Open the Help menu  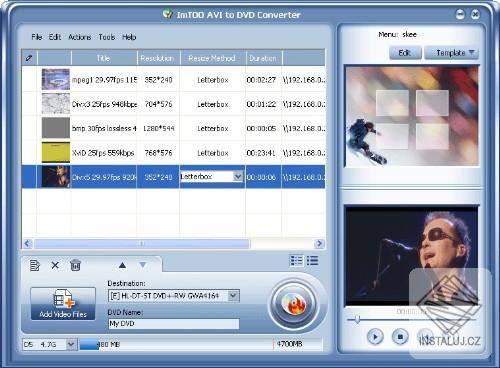click(x=129, y=37)
